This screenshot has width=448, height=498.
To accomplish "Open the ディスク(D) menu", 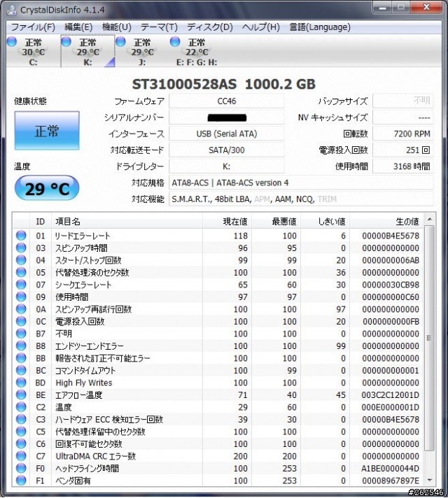I will (210, 27).
